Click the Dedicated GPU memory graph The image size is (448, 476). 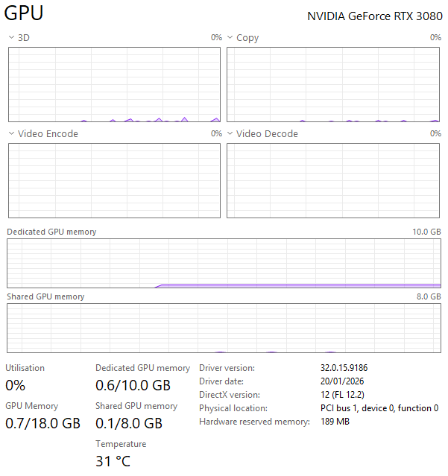(x=224, y=263)
